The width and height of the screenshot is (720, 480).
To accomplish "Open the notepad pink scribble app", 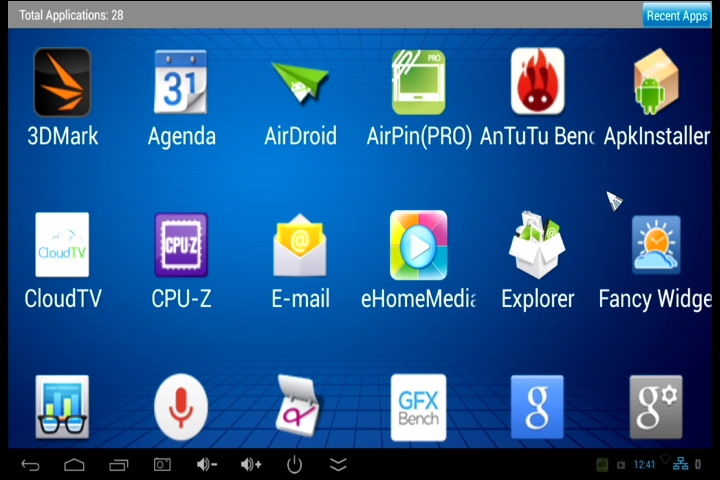I will pyautogui.click(x=298, y=406).
